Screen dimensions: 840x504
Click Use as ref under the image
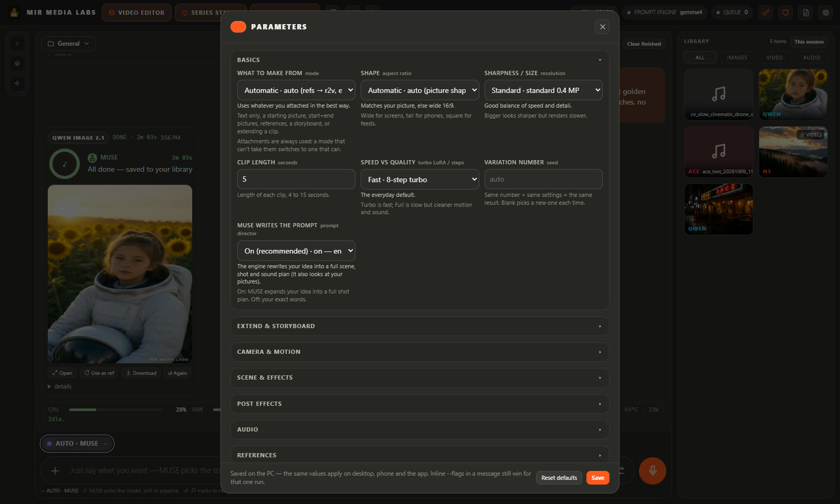(99, 373)
